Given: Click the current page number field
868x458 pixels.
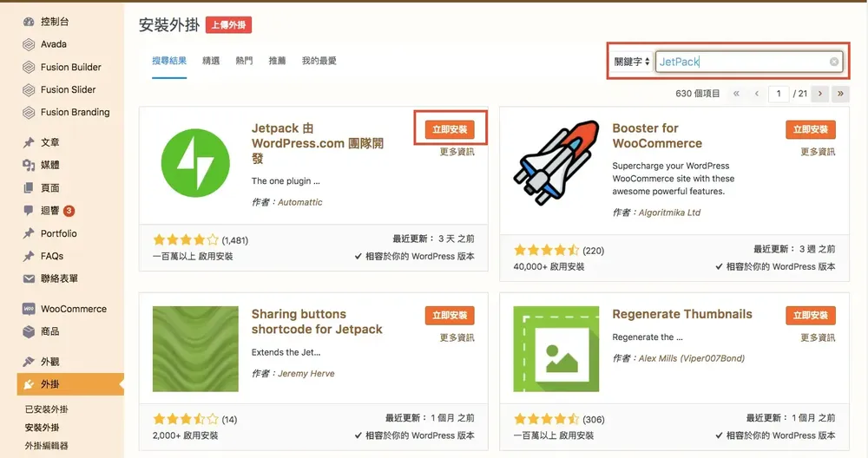Looking at the screenshot, I should tap(779, 94).
